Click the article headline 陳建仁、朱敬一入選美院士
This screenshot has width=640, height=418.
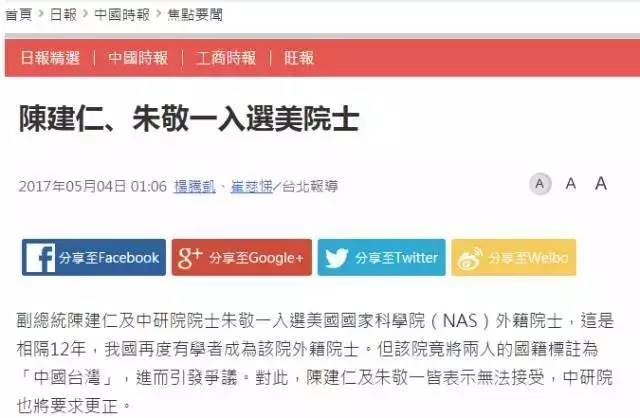[189, 118]
